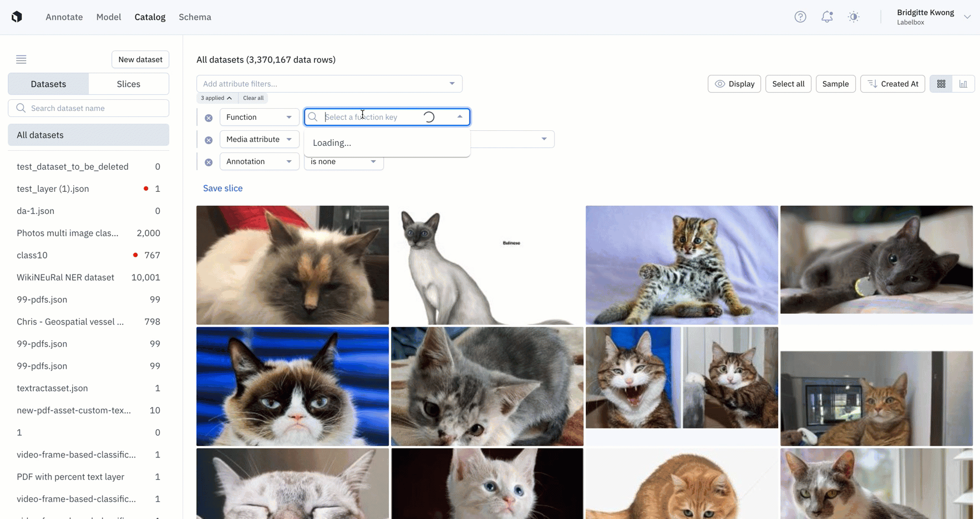Open the PDF with percent text layer dataset
Screen dimensions: 980x519
89,477
